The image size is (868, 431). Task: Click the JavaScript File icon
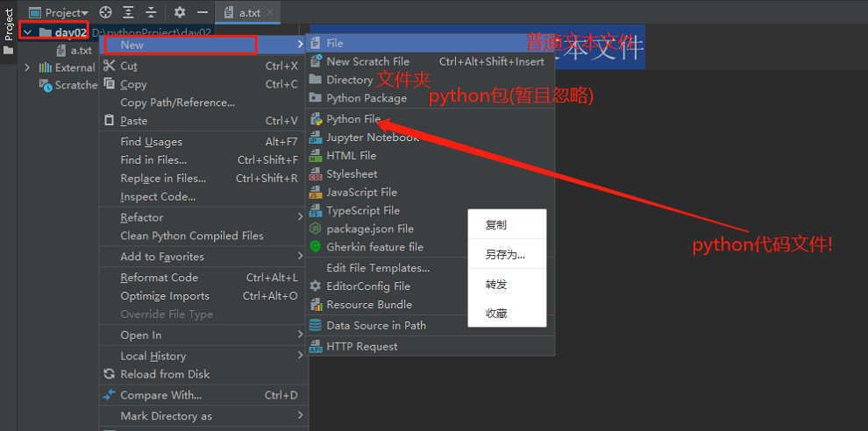315,192
